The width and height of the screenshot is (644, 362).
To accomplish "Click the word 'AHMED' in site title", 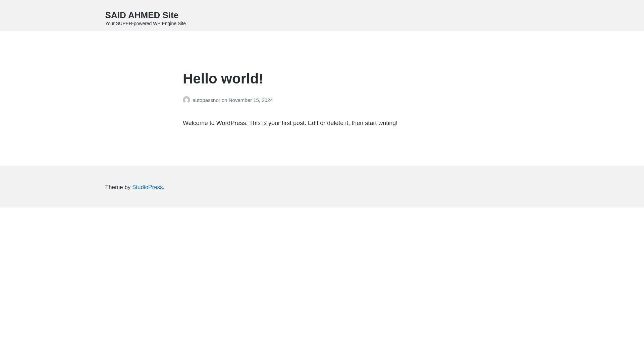I will click(144, 15).
